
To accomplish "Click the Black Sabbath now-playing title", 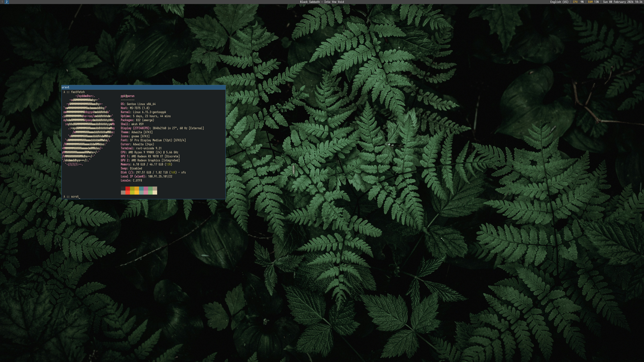I will pos(322,2).
